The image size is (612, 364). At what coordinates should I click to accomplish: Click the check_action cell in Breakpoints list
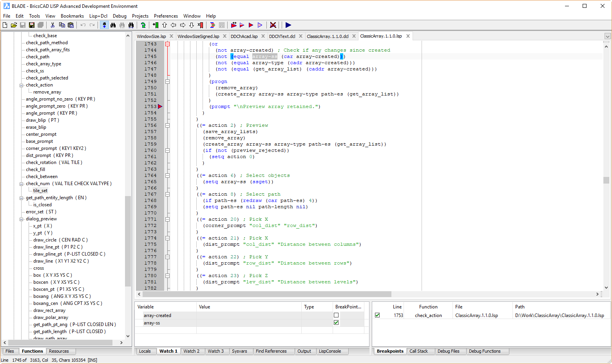428,315
